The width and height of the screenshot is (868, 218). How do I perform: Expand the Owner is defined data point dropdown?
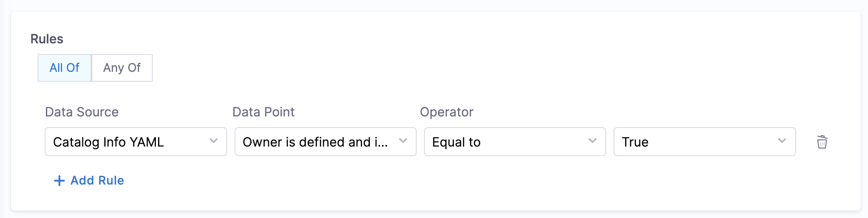(x=325, y=142)
